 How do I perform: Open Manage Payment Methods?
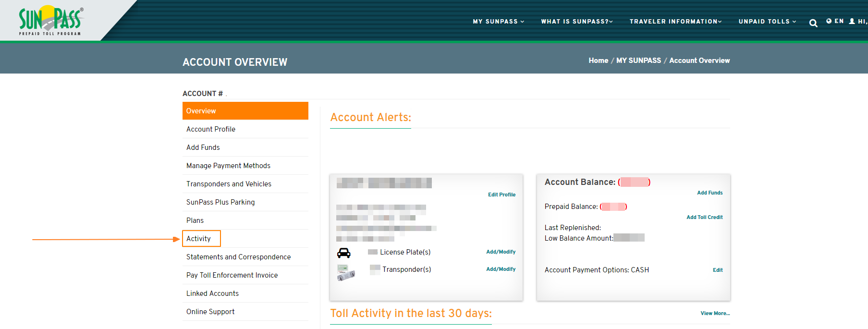tap(245, 166)
